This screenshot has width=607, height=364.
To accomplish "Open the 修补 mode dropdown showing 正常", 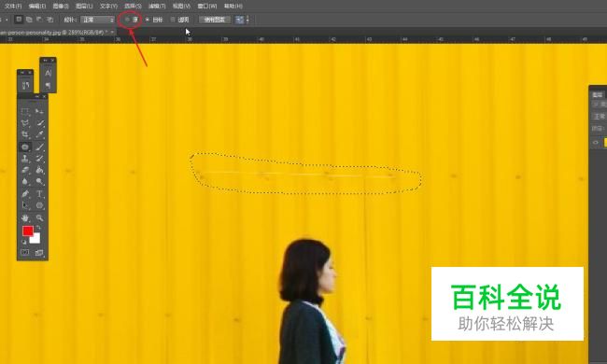I will (x=98, y=20).
